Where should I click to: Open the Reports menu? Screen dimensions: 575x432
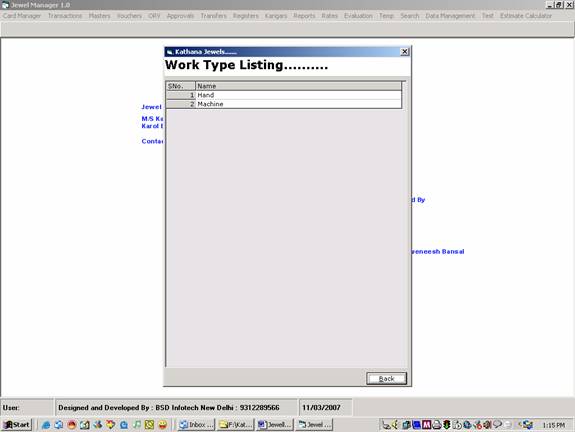304,16
